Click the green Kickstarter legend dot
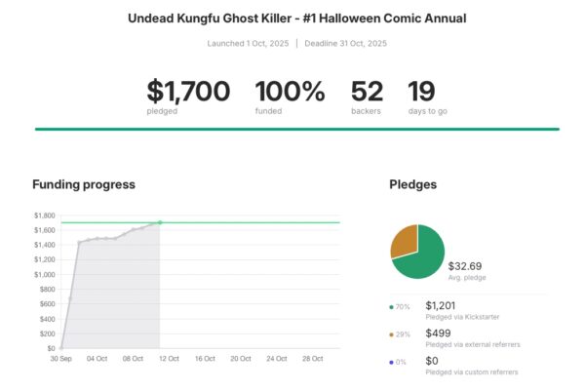 392,306
